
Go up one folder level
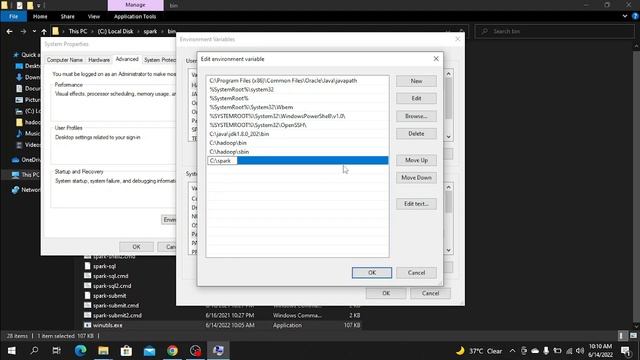click(x=44, y=31)
